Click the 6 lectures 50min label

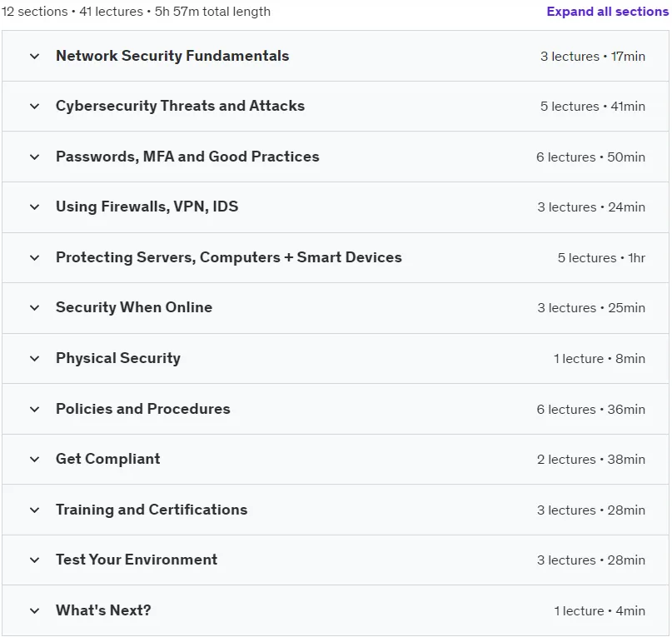590,157
